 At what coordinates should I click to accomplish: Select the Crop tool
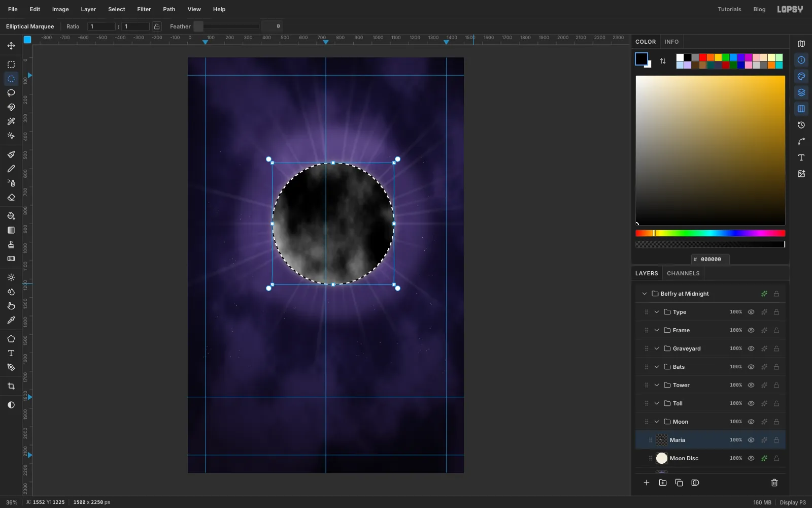11,386
